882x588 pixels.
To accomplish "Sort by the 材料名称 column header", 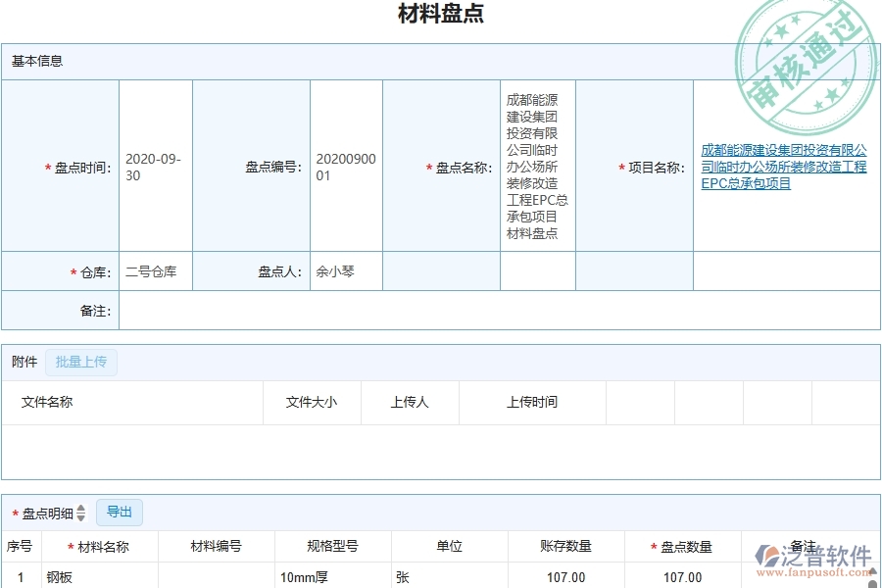I will (x=100, y=546).
